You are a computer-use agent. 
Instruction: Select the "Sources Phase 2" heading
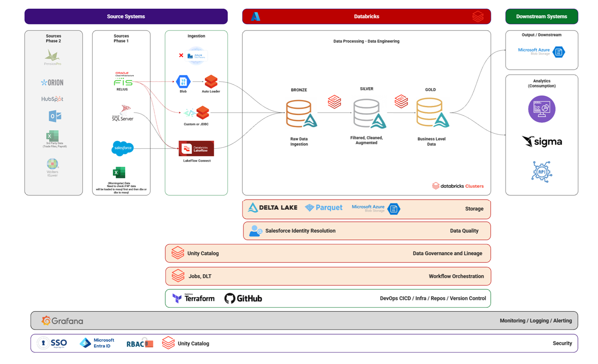tap(54, 38)
